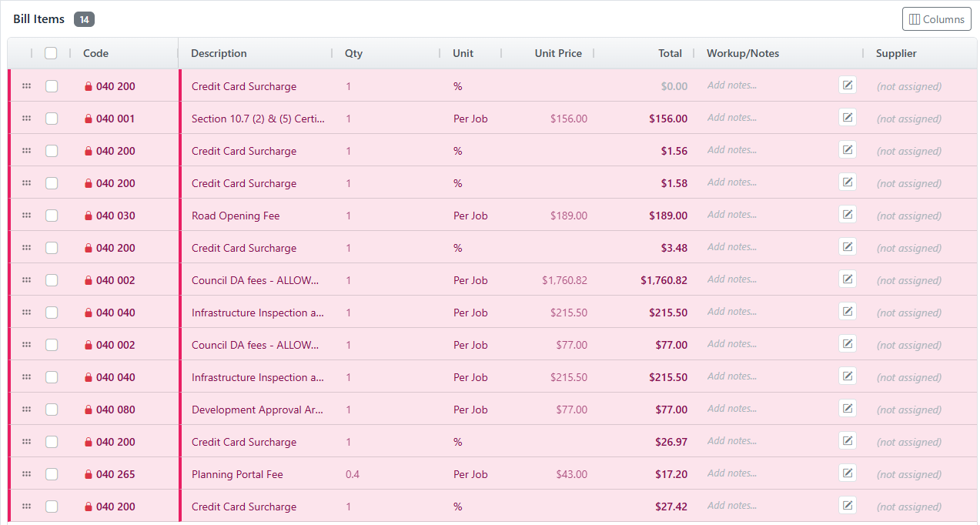This screenshot has height=525, width=980.
Task: Open the workup editor for Development Approval row
Action: tap(848, 408)
